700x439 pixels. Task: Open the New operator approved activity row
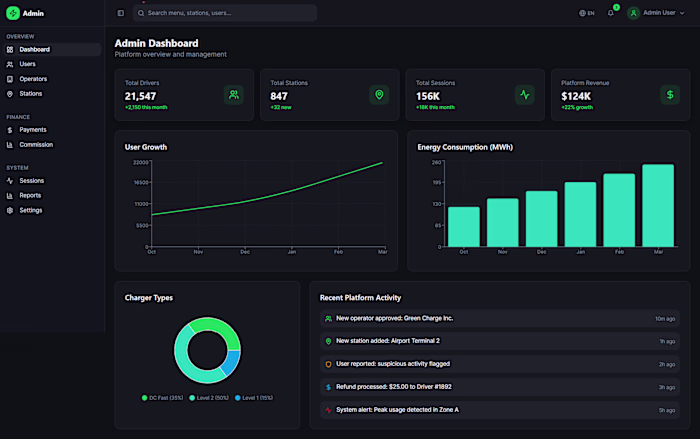pyautogui.click(x=500, y=318)
